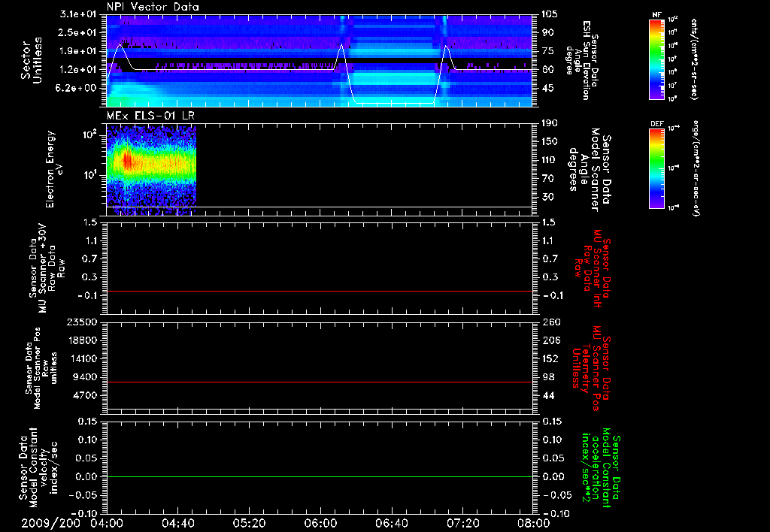Screen dimensions: 770x532
Task: Click the 06:00 time axis label
Action: coord(320,523)
